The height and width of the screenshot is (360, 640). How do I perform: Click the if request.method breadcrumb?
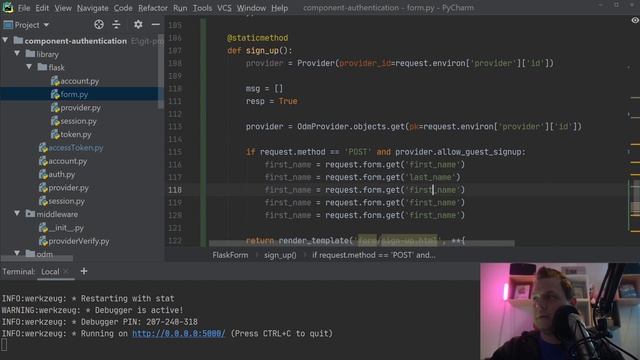tap(373, 255)
